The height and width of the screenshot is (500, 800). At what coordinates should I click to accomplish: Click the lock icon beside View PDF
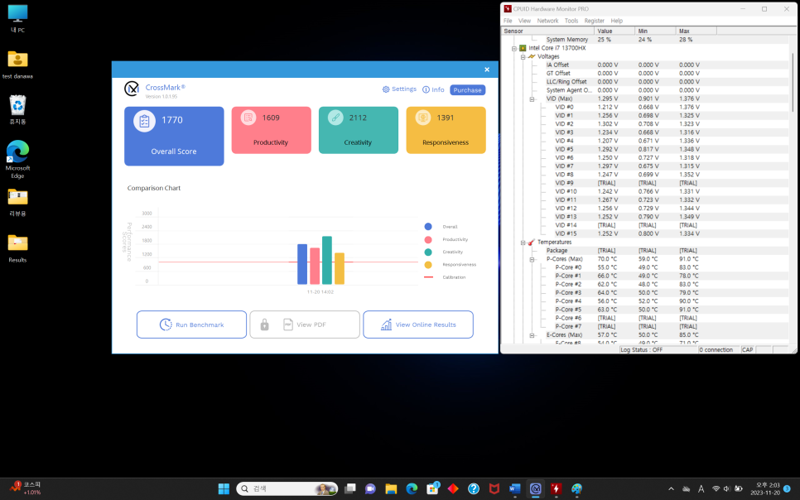[x=264, y=324]
